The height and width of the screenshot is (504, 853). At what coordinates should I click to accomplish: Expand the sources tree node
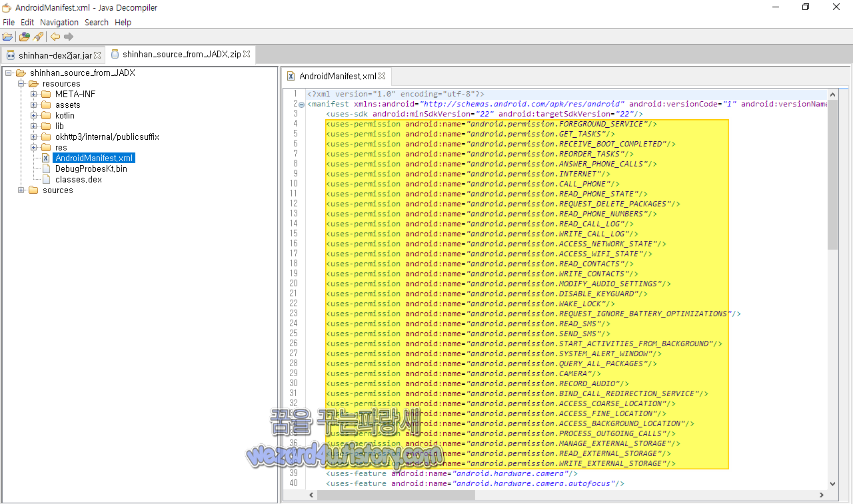tap(21, 190)
